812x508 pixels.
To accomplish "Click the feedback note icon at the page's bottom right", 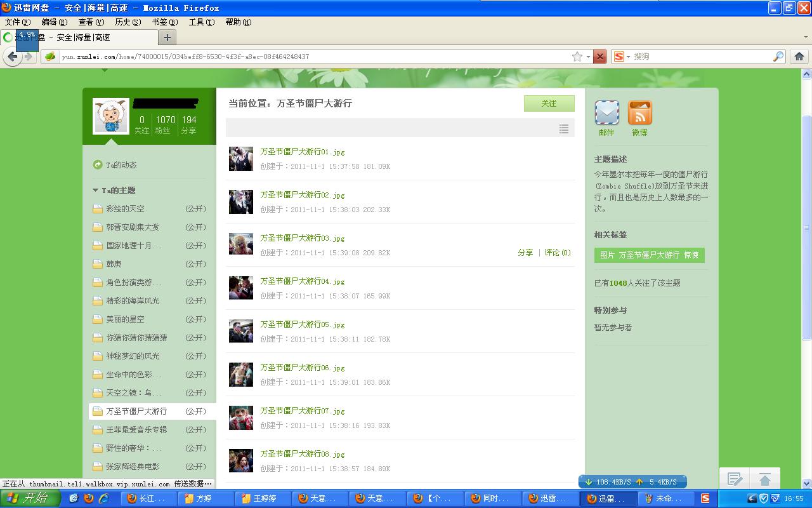I will (735, 479).
